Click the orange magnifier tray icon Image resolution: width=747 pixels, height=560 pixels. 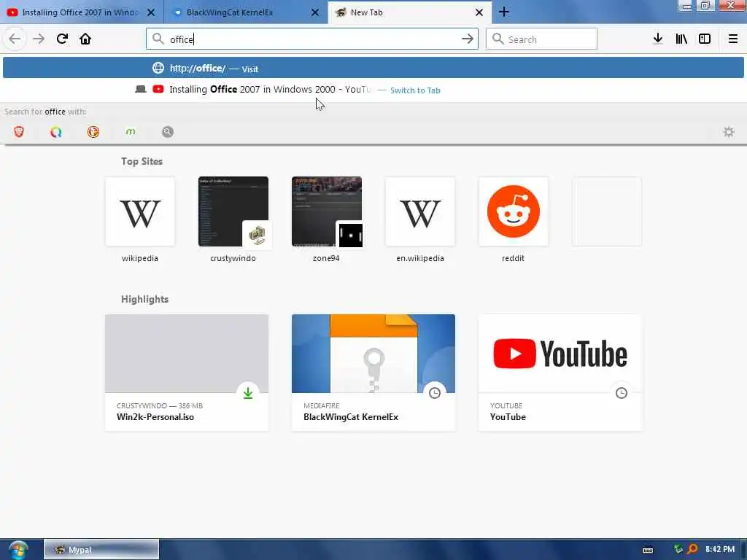pyautogui.click(x=693, y=550)
